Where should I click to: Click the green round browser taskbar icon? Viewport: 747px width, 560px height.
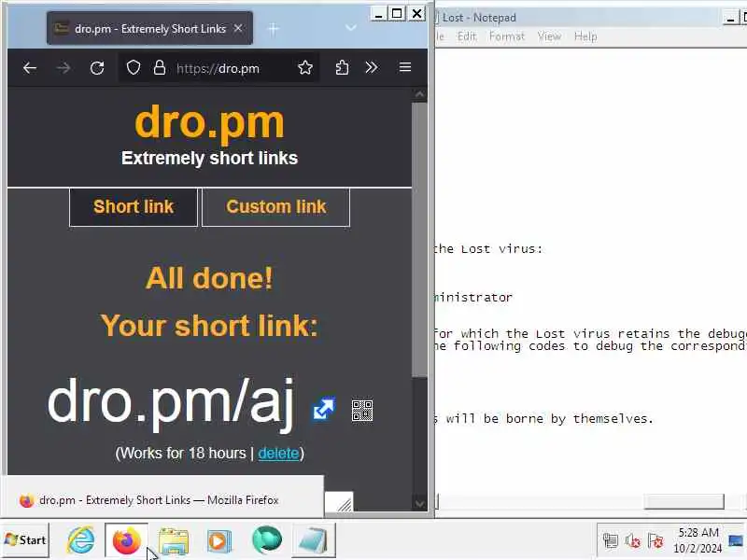[x=267, y=540]
